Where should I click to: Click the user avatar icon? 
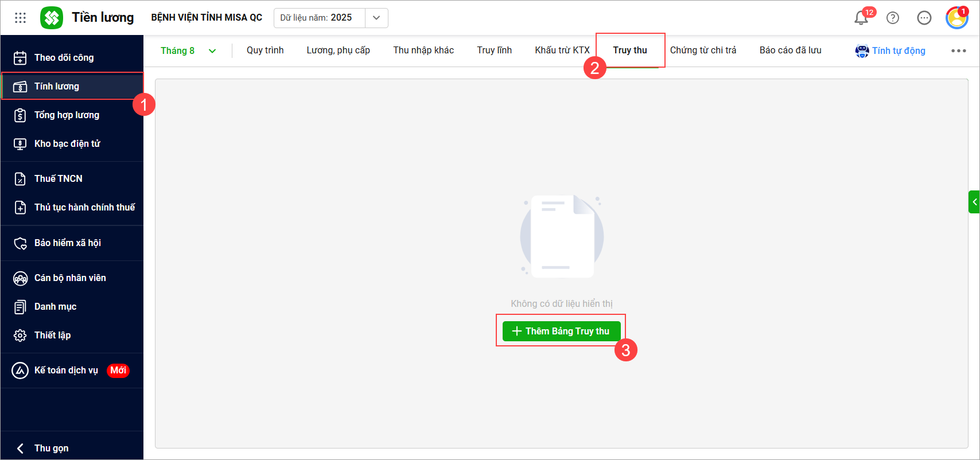tap(956, 18)
